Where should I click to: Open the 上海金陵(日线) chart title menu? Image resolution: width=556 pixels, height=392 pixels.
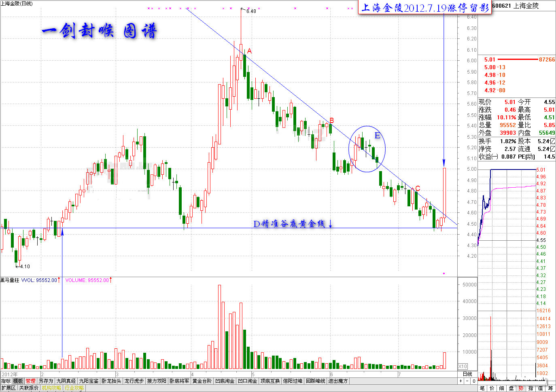pyautogui.click(x=17, y=3)
